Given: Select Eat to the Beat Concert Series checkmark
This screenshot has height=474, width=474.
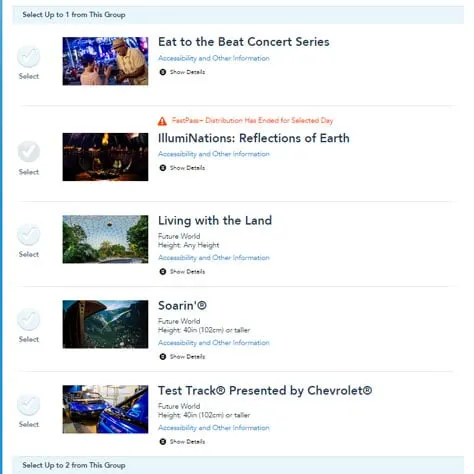Looking at the screenshot, I should coord(29,56).
